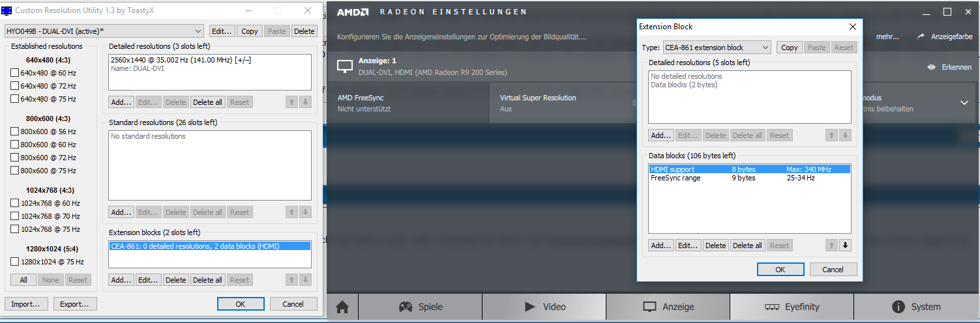This screenshot has height=323, width=980.
Task: Enable 640x480 @ 60 Hz checkbox
Action: [15, 73]
